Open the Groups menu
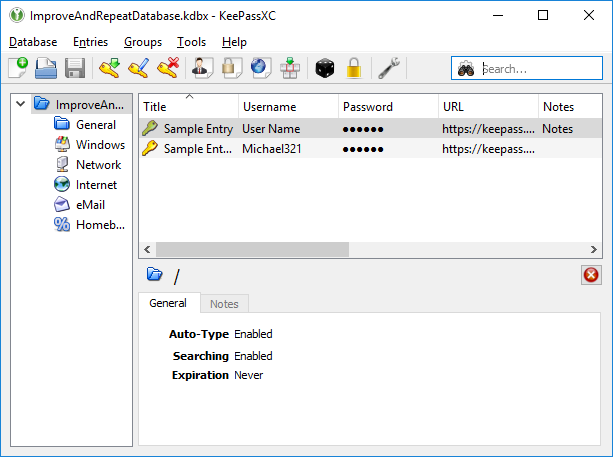 [x=143, y=42]
